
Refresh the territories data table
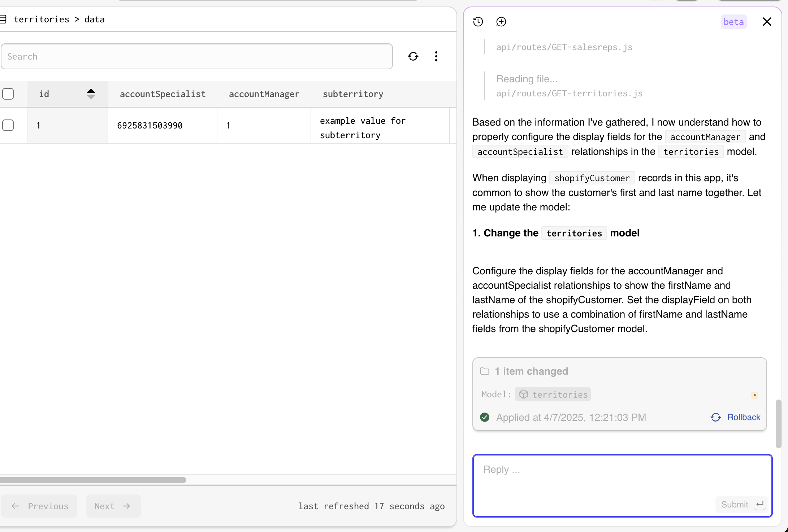point(413,56)
